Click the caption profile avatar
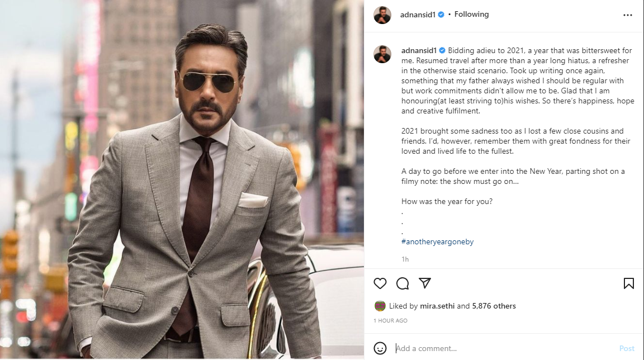 pos(382,54)
